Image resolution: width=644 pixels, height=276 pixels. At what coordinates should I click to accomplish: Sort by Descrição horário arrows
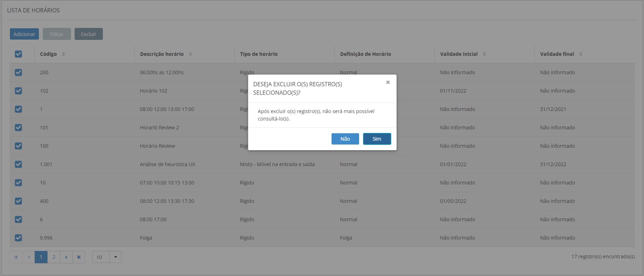pyautogui.click(x=191, y=54)
